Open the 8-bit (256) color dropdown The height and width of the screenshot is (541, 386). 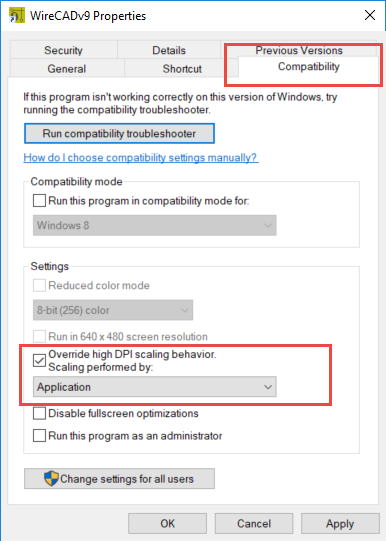click(113, 310)
